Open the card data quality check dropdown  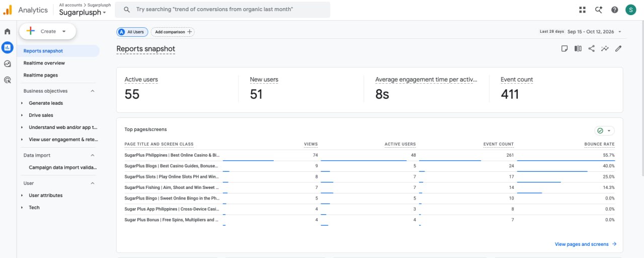click(604, 131)
